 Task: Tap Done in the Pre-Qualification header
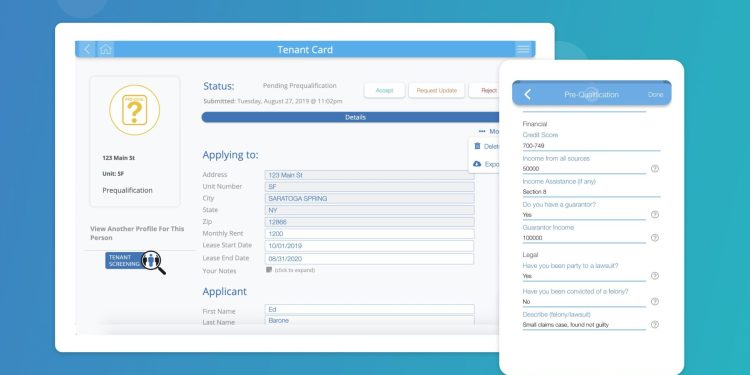point(655,95)
